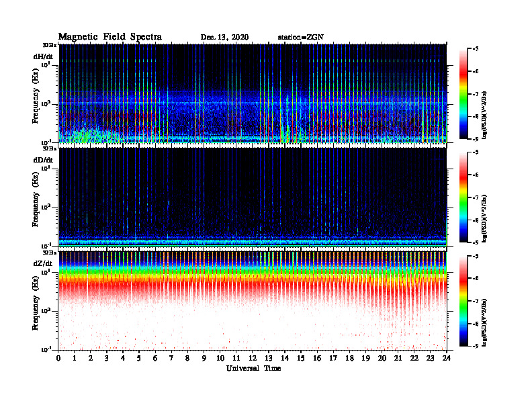Click the "Universal Time" axis label
This screenshot has width=532, height=411.
[x=253, y=368]
